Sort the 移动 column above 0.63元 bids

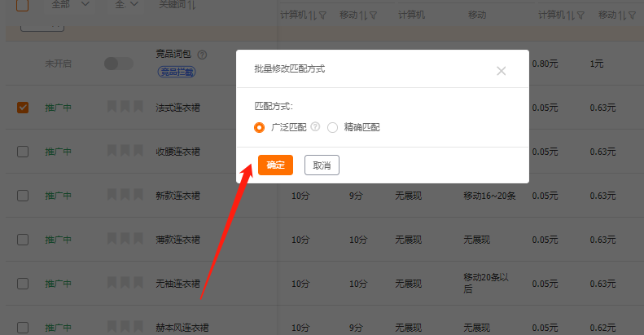(x=622, y=15)
